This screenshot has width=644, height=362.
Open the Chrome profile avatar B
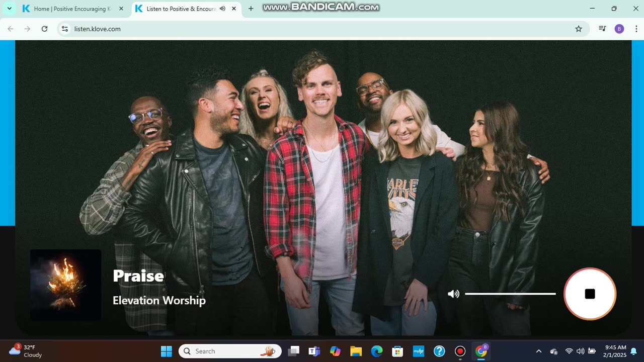tap(619, 29)
